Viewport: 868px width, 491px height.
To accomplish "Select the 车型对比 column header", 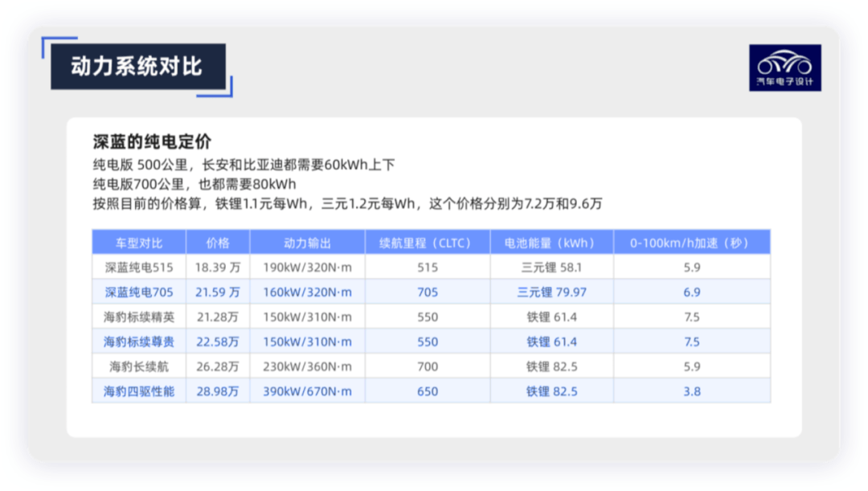I will point(139,243).
